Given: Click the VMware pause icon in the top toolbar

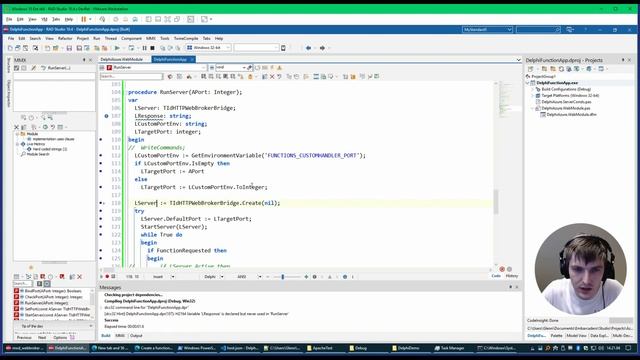Looking at the screenshot, I should click(x=84, y=19).
